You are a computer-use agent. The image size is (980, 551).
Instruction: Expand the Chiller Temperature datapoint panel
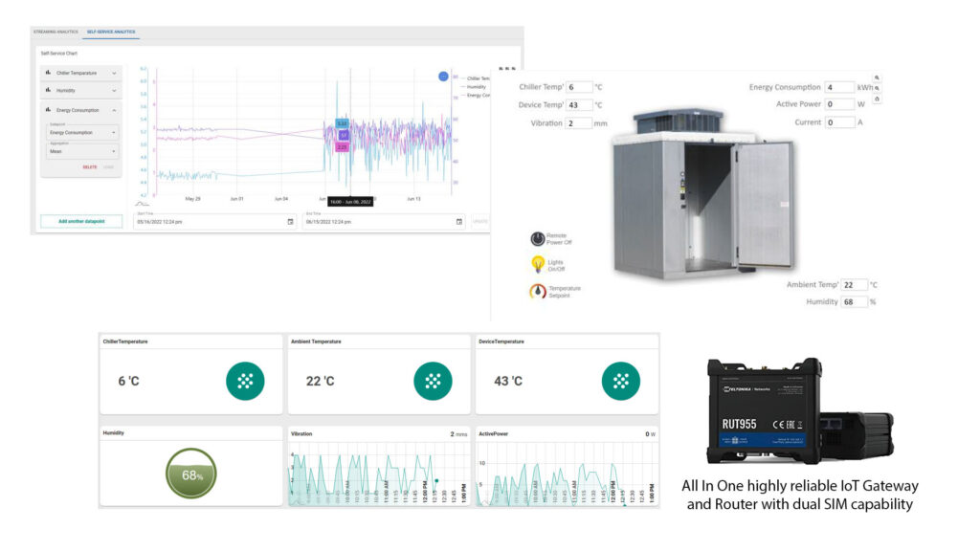(x=115, y=73)
